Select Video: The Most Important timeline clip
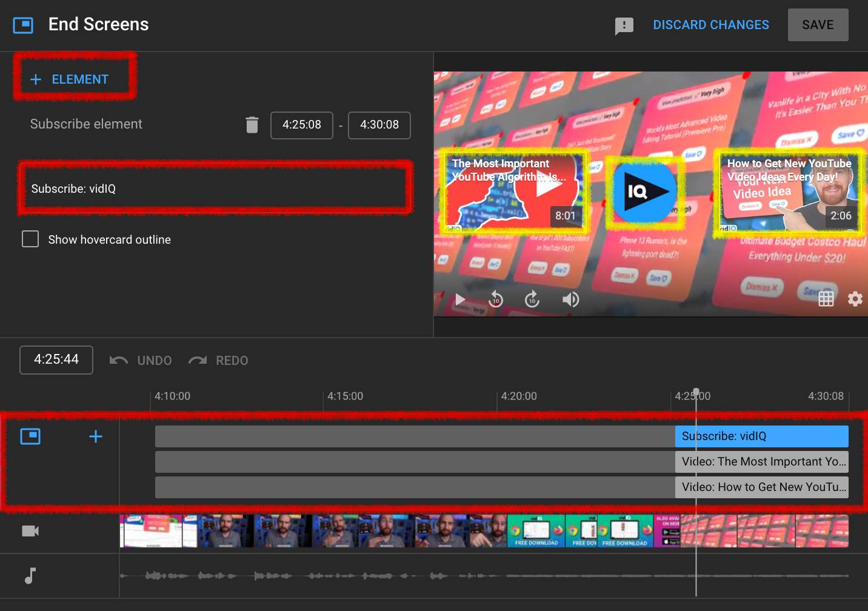This screenshot has width=868, height=611. [762, 462]
